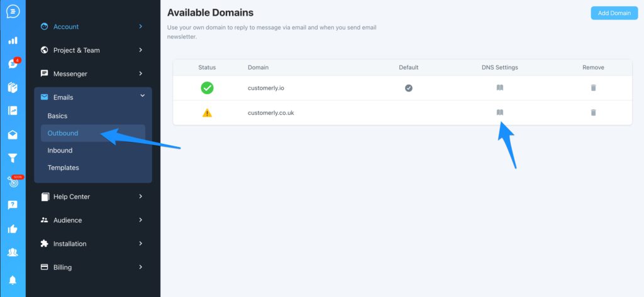Expand the Messenger section chevron
Screen dimensions: 644x297
pyautogui.click(x=140, y=73)
